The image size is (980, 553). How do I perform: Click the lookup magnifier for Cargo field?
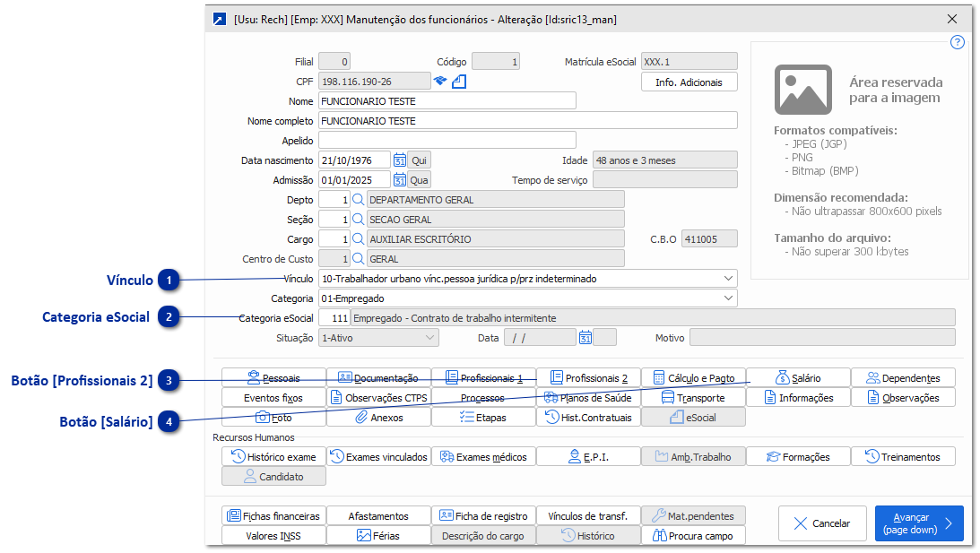click(x=358, y=239)
